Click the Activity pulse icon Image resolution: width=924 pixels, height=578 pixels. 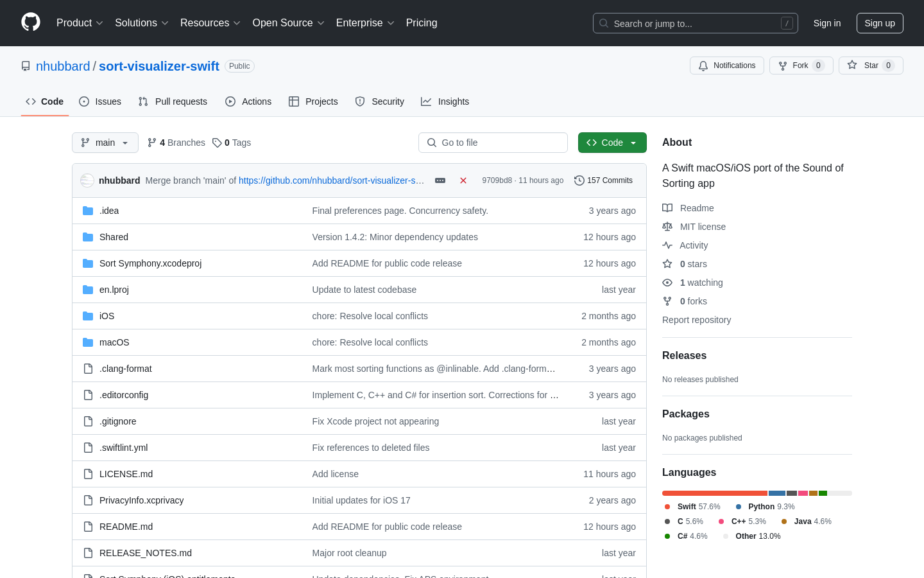[667, 245]
